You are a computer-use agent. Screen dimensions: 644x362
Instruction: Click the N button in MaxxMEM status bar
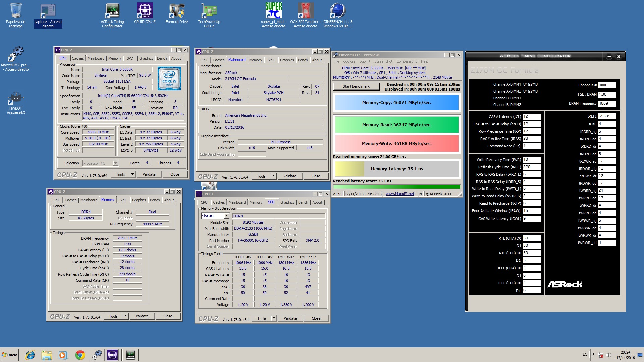(x=420, y=194)
